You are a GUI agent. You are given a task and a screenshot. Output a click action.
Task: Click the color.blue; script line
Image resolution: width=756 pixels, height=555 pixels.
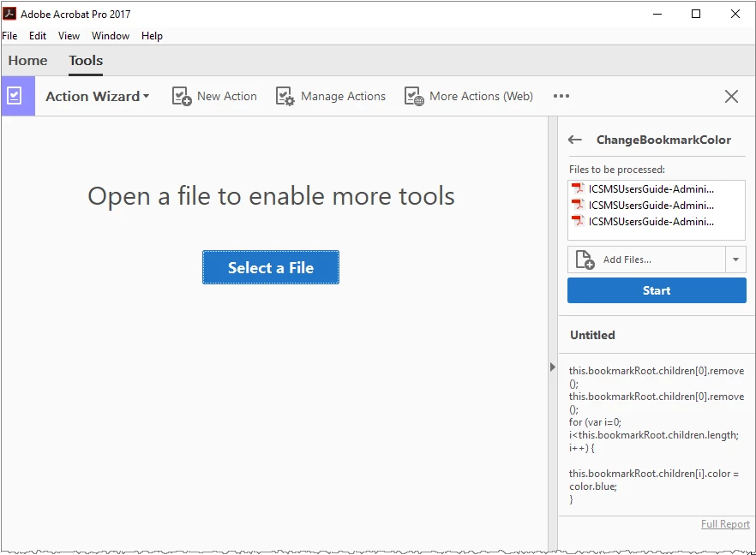pos(593,486)
